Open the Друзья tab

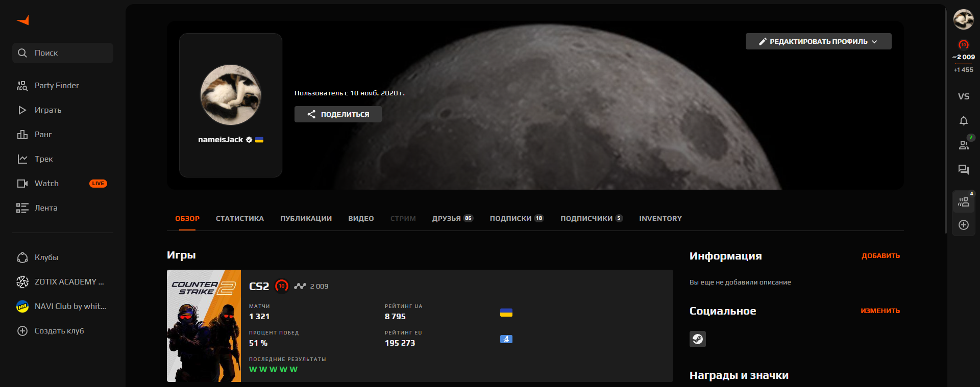point(453,218)
